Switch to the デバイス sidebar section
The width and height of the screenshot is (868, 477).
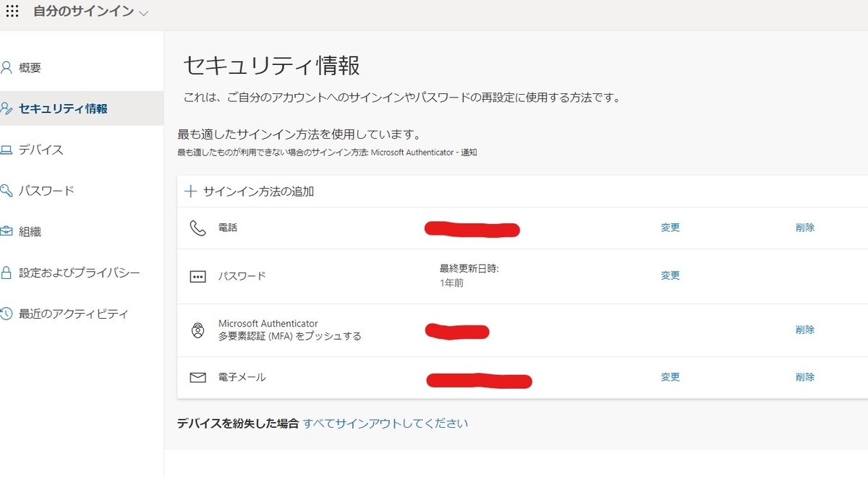[41, 150]
